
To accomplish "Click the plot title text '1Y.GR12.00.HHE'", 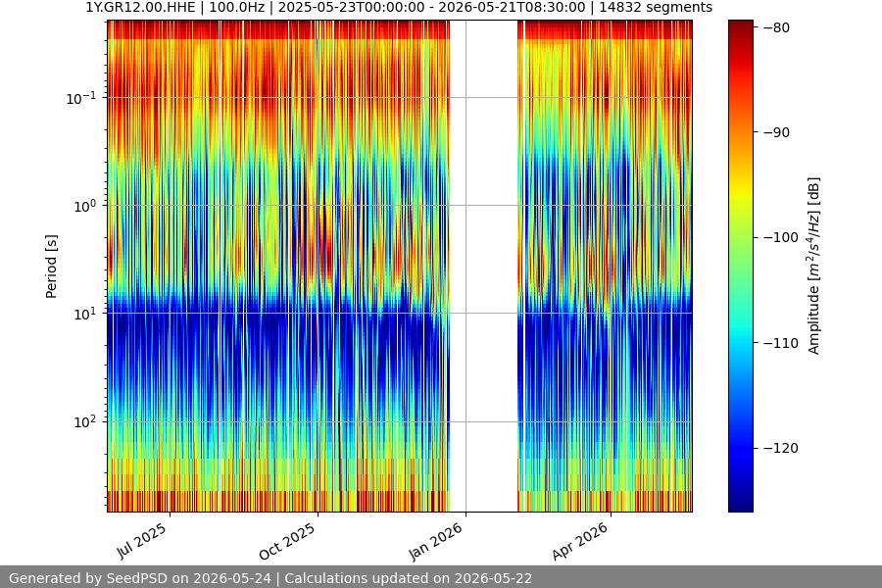I will click(x=140, y=7).
